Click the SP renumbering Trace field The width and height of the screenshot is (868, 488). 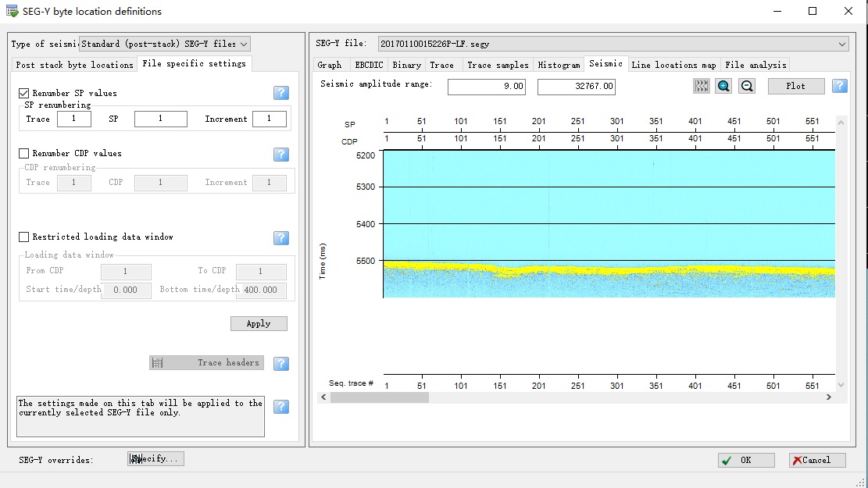[x=73, y=119]
